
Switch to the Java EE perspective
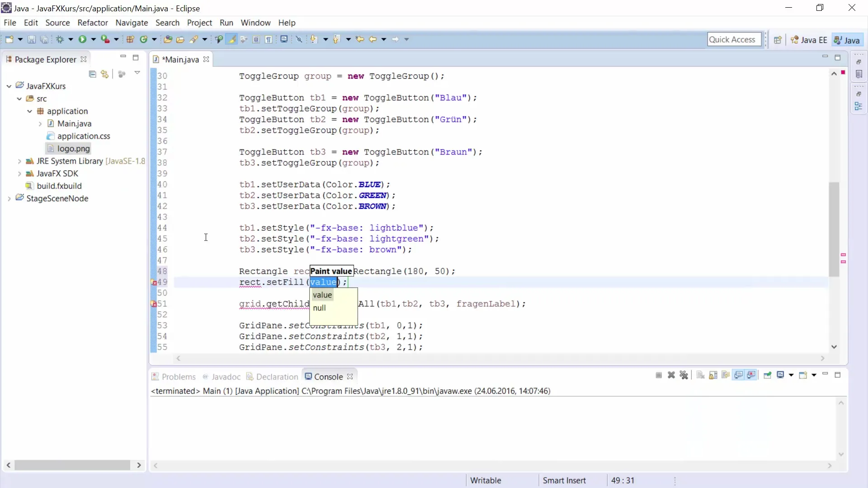[809, 40]
